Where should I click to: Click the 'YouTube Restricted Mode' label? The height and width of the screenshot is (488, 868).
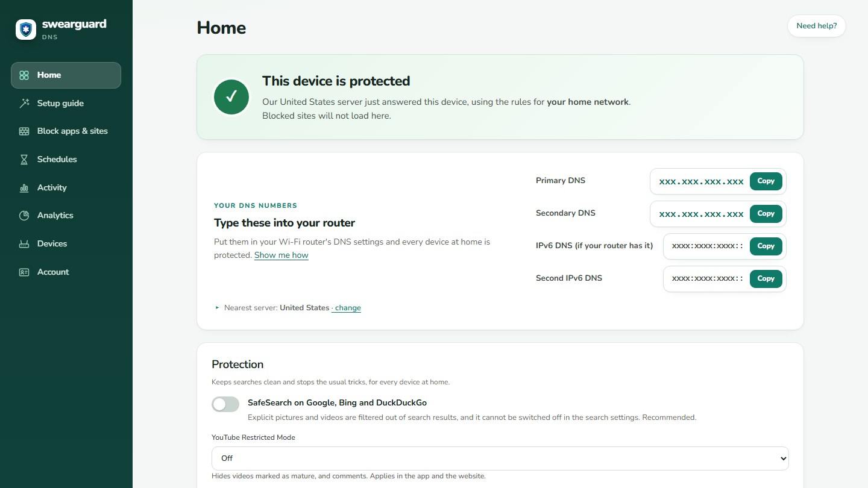click(253, 437)
